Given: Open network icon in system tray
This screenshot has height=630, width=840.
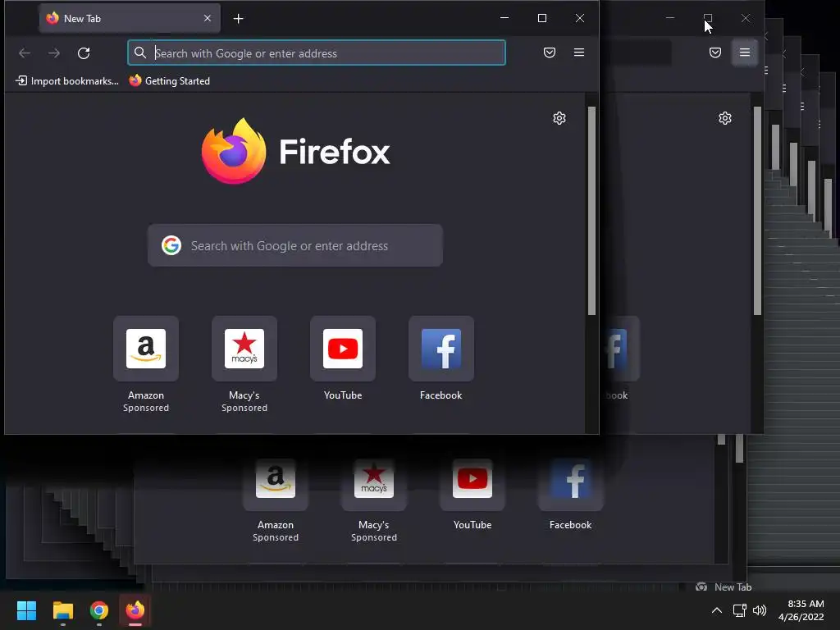Looking at the screenshot, I should click(740, 610).
